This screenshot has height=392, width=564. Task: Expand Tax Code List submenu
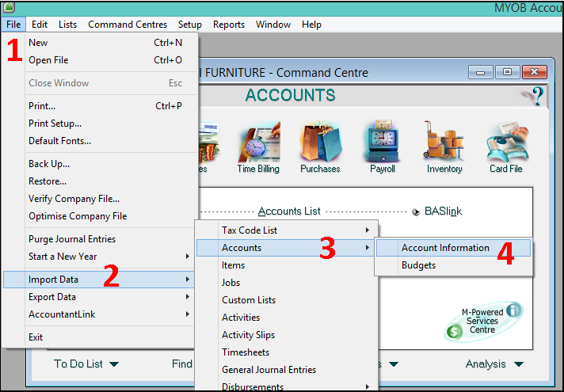286,230
